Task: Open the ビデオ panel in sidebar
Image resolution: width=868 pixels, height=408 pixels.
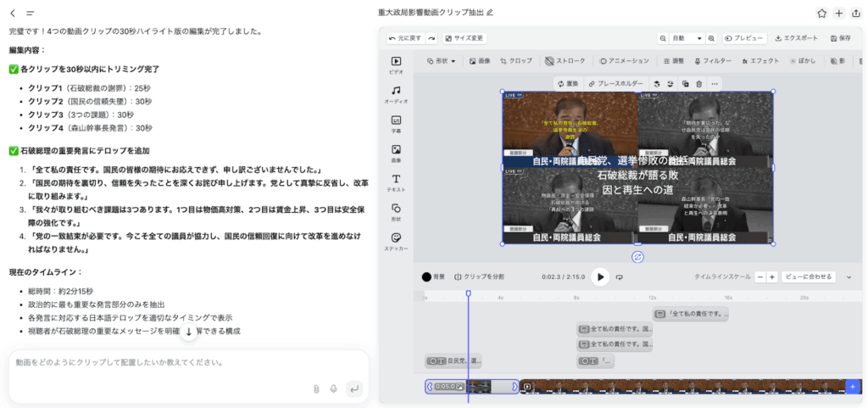Action: (x=396, y=65)
